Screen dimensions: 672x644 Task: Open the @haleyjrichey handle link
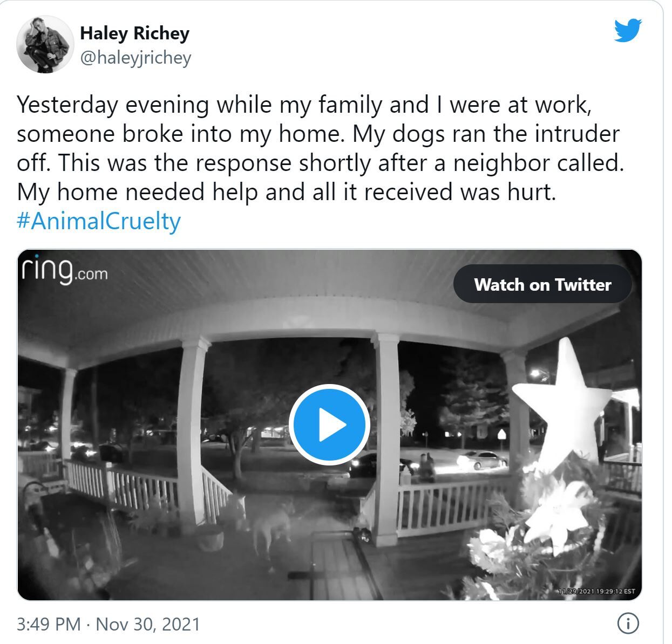[x=135, y=58]
